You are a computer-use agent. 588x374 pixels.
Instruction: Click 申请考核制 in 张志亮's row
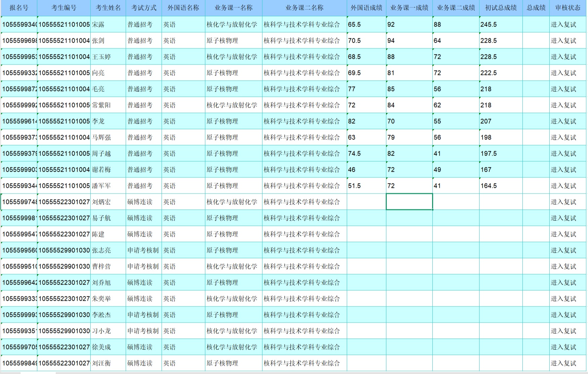click(x=143, y=250)
